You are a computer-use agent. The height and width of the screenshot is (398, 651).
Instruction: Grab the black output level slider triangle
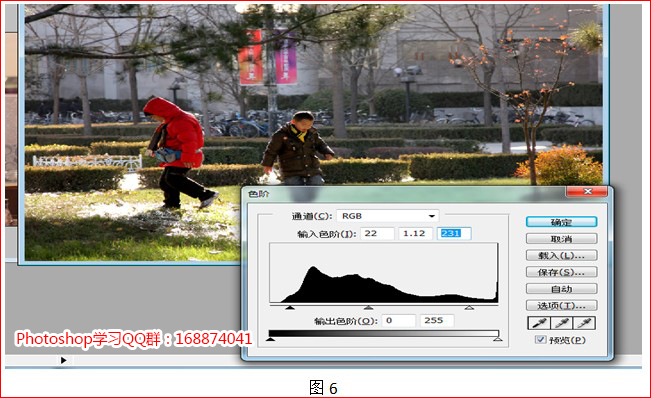(x=270, y=339)
